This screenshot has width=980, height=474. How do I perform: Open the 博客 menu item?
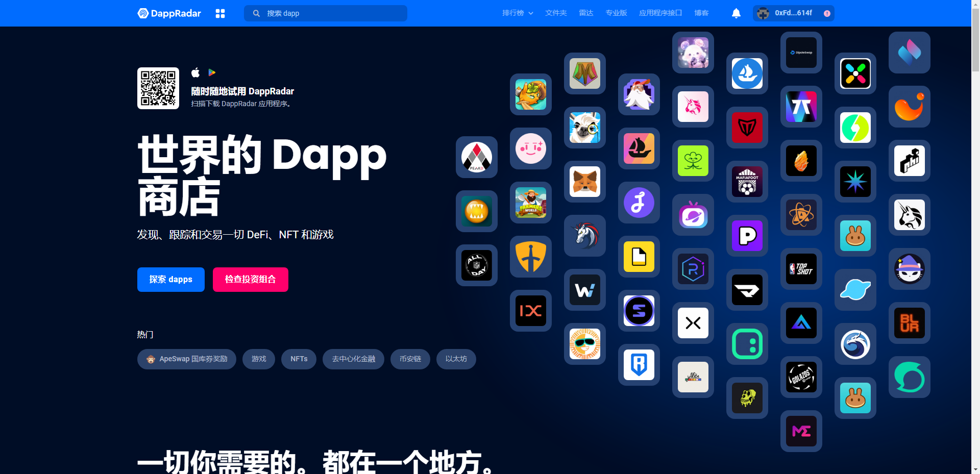pos(701,13)
